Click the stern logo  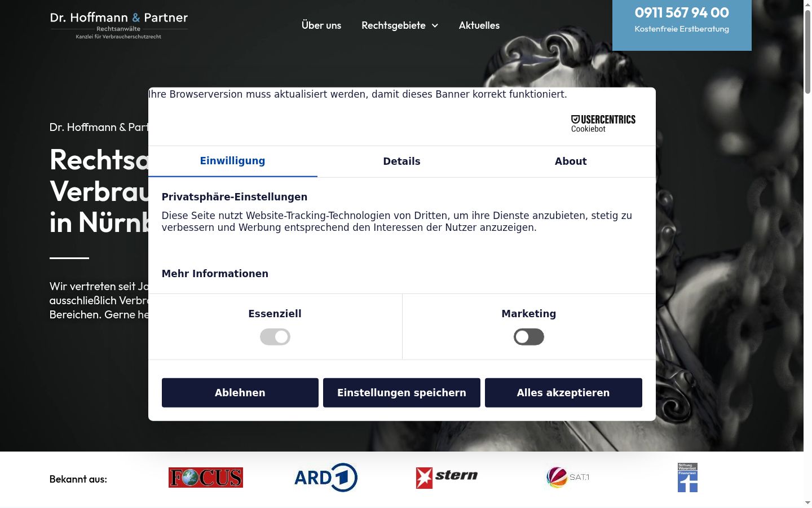(447, 478)
